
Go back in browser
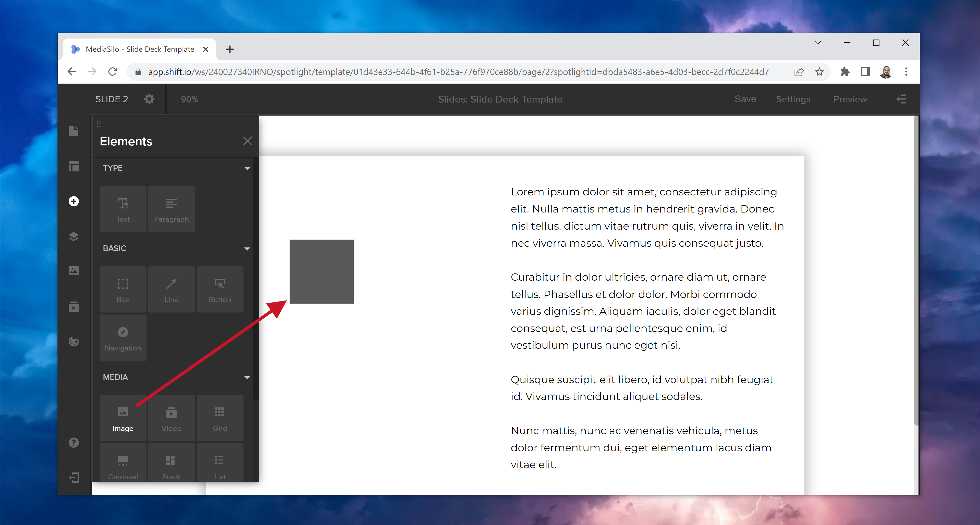tap(72, 71)
